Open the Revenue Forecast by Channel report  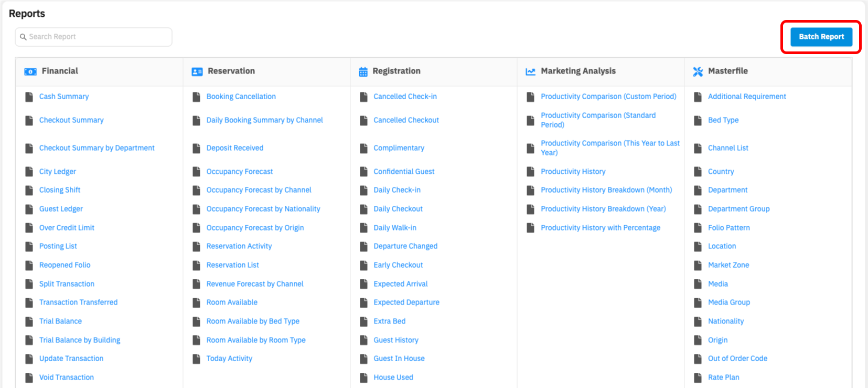(x=254, y=284)
